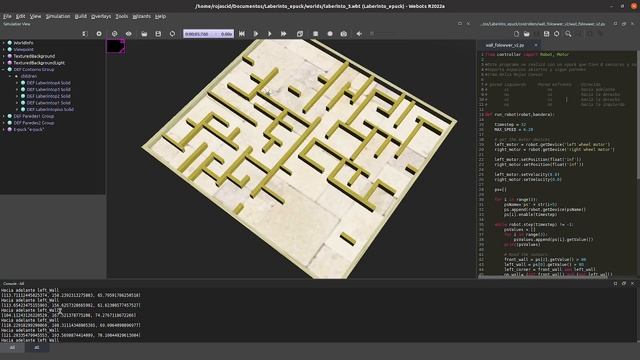
Task: Select the DEF Laberintop3 Solid tree item
Action: coord(49,89)
